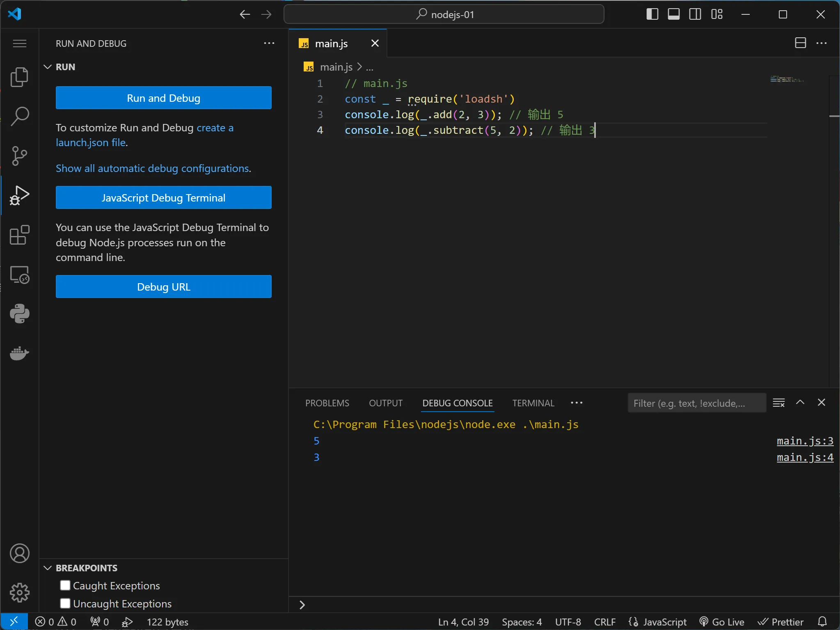Toggle secondary side bar layout icon
The width and height of the screenshot is (840, 630).
point(695,14)
